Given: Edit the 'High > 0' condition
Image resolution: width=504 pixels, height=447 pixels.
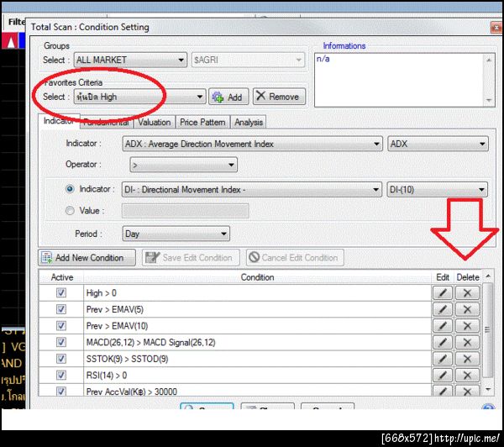Looking at the screenshot, I should pyautogui.click(x=443, y=293).
